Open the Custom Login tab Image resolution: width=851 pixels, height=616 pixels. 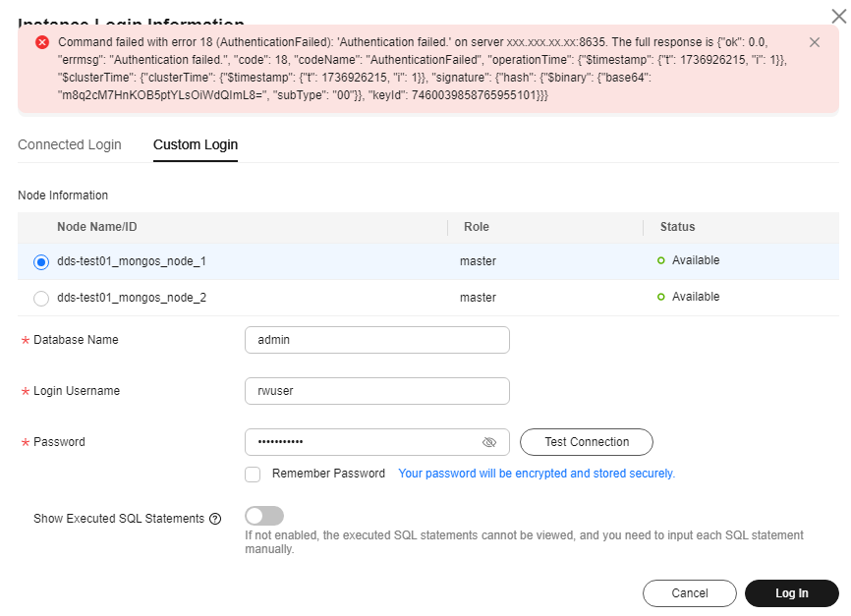coord(196,144)
